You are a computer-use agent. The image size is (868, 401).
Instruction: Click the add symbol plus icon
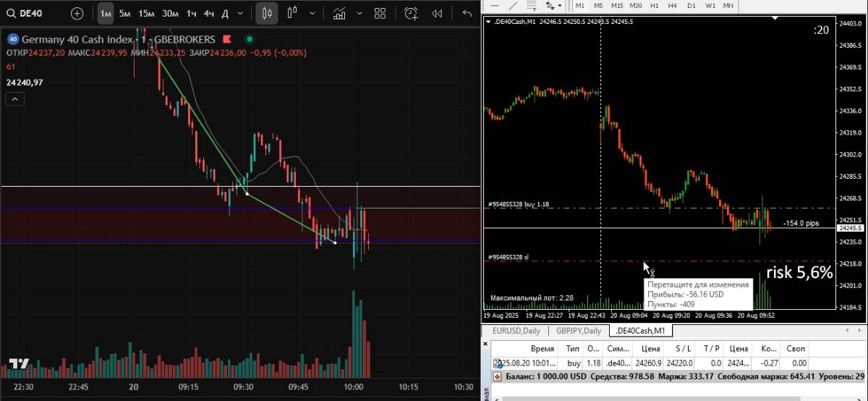(x=77, y=13)
